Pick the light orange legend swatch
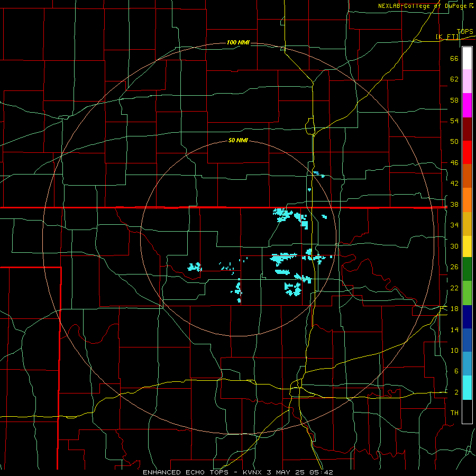The image size is (476, 476). coord(467,200)
